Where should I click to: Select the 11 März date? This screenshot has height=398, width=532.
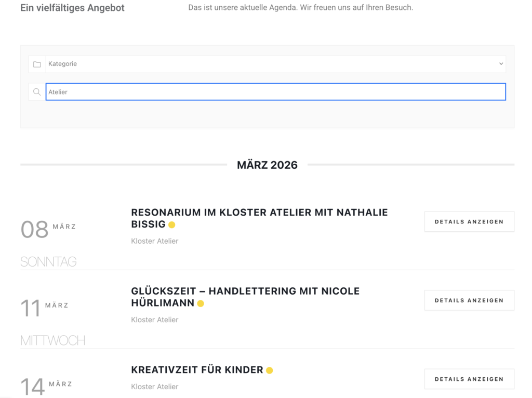tap(31, 308)
